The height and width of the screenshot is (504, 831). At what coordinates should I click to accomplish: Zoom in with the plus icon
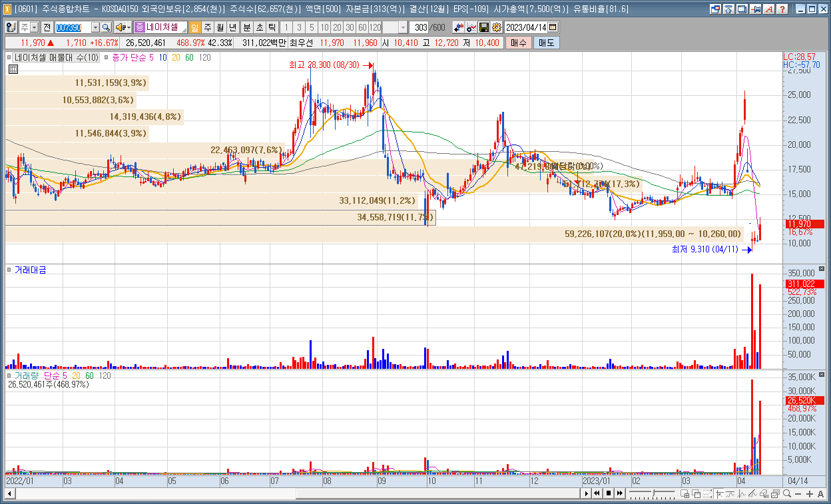tap(809, 493)
